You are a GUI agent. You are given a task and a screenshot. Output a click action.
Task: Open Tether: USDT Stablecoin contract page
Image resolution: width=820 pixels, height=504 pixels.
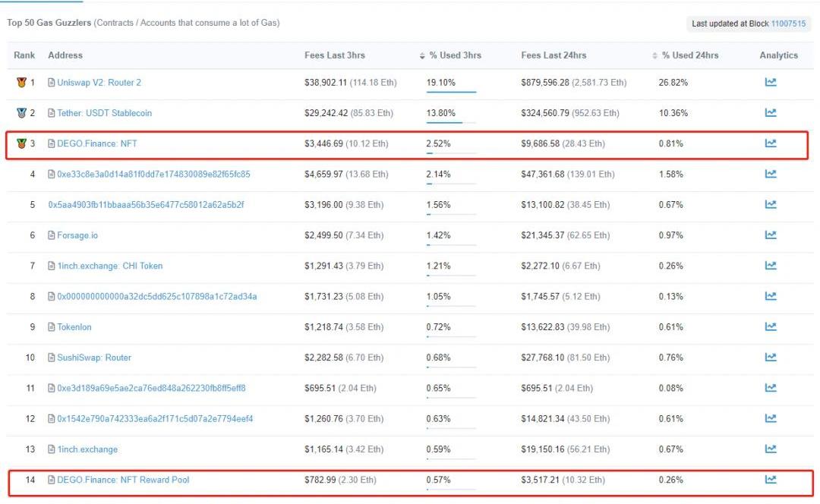(x=104, y=113)
